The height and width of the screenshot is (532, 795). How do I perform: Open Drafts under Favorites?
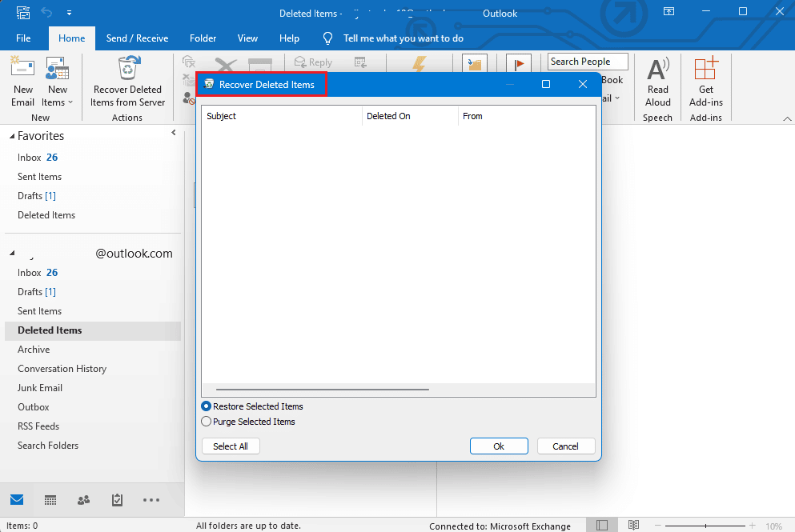point(94,196)
